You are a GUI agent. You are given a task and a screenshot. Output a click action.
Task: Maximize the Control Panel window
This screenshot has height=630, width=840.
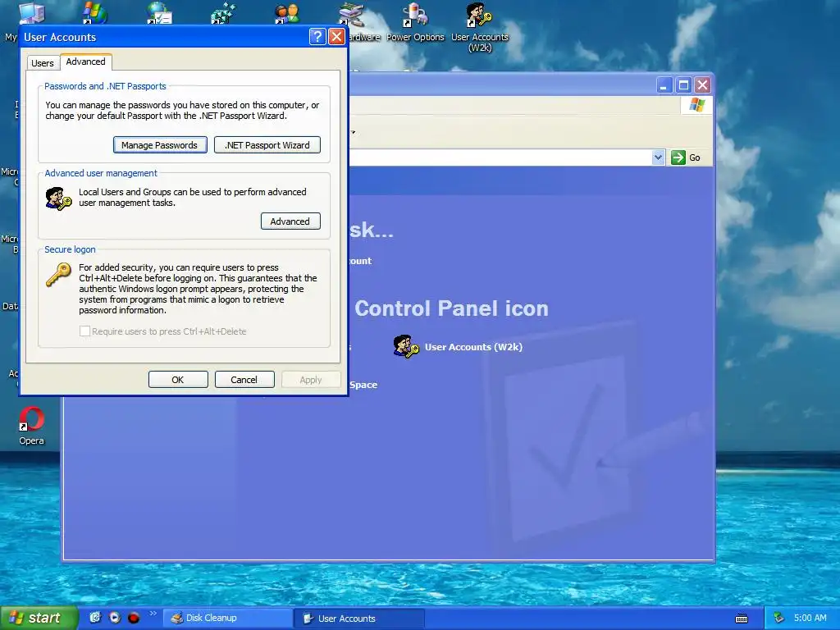pyautogui.click(x=683, y=85)
